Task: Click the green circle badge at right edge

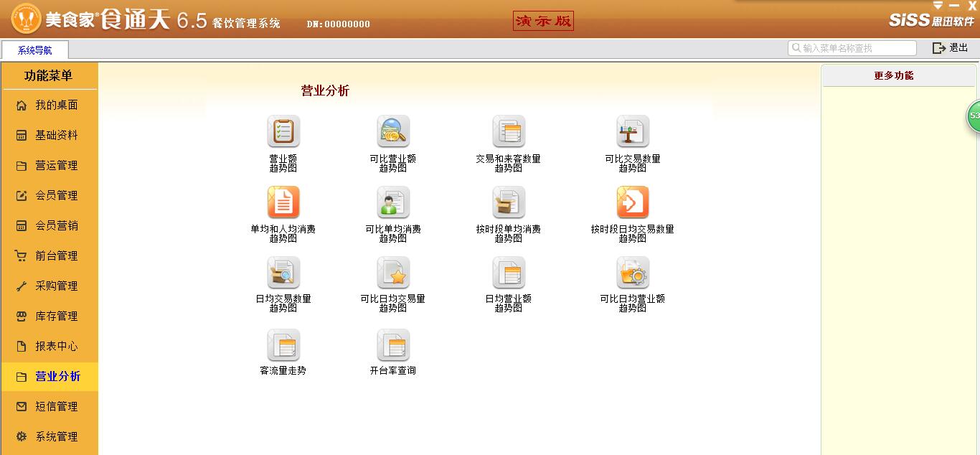Action: tap(974, 116)
